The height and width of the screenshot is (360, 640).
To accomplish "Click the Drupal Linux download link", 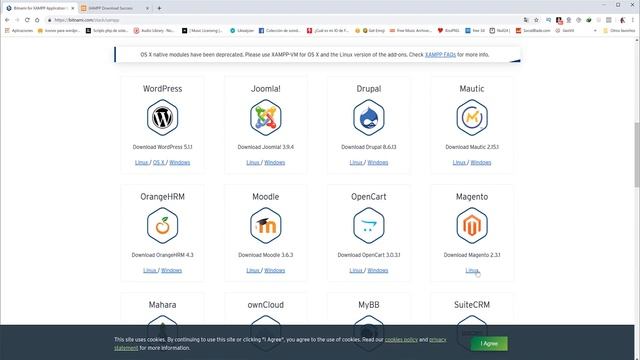I will (x=356, y=162).
